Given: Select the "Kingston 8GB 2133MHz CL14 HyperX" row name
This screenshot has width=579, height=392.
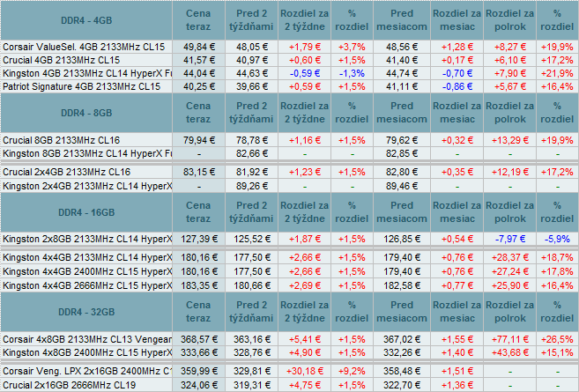Looking at the screenshot, I should (87, 153).
